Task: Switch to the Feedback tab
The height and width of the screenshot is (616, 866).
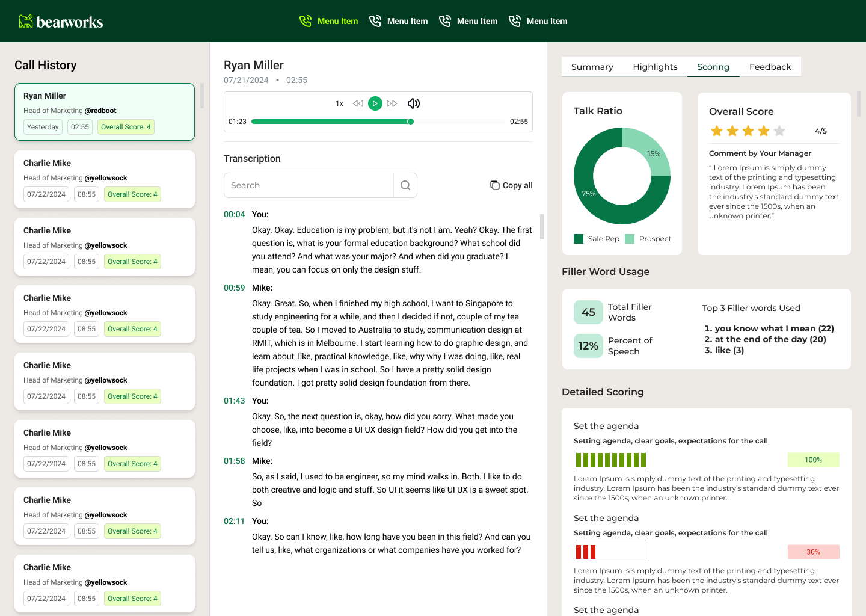Action: click(x=770, y=67)
